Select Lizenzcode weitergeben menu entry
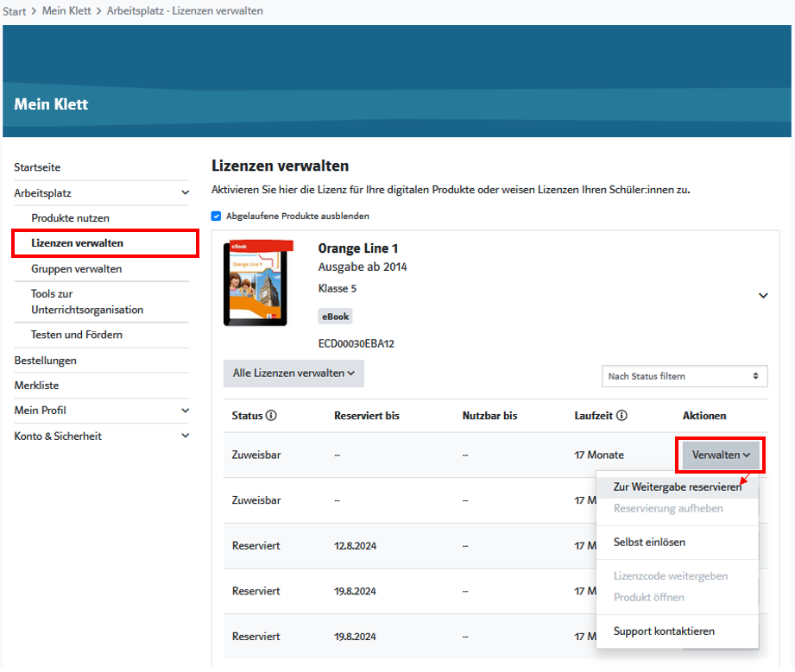This screenshot has width=795, height=672. (x=671, y=576)
